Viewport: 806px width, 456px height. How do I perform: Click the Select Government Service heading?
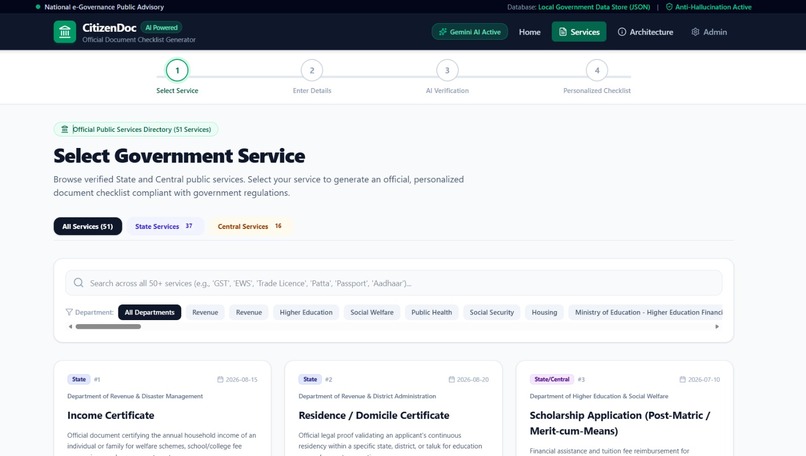tap(179, 156)
